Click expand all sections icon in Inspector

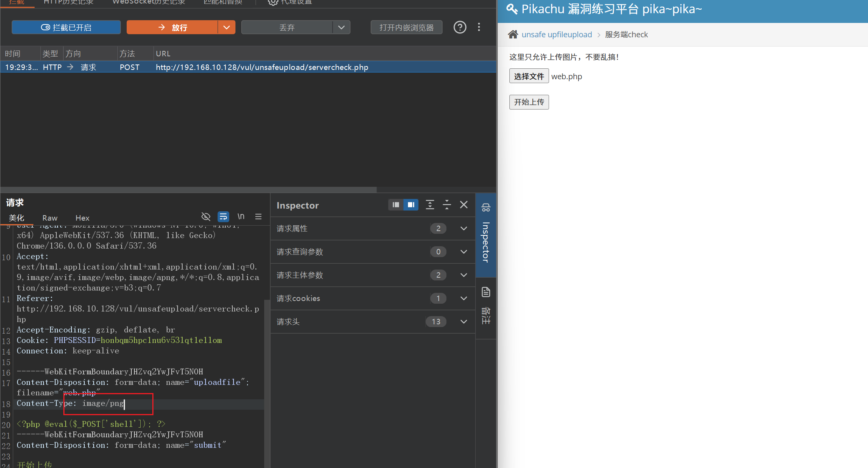click(x=430, y=205)
